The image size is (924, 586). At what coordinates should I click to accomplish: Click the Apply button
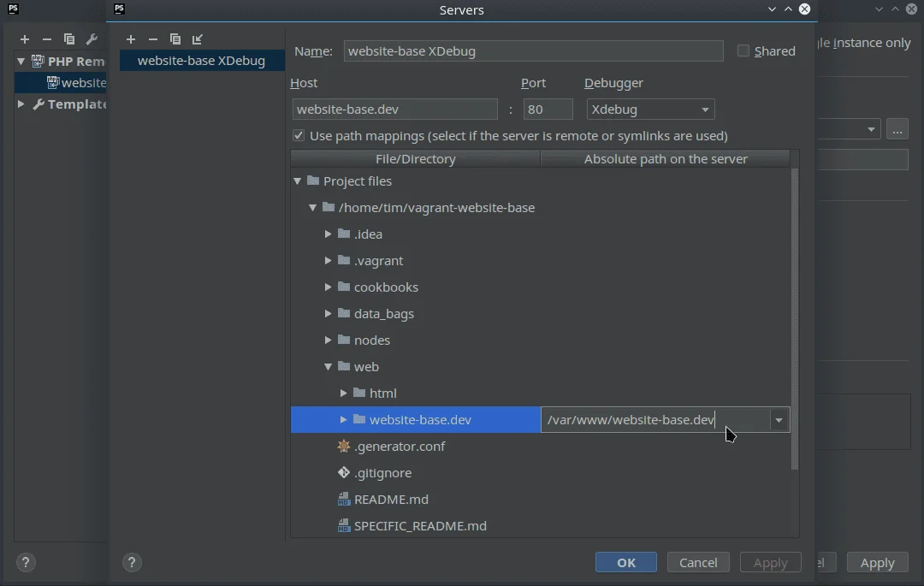(x=877, y=562)
